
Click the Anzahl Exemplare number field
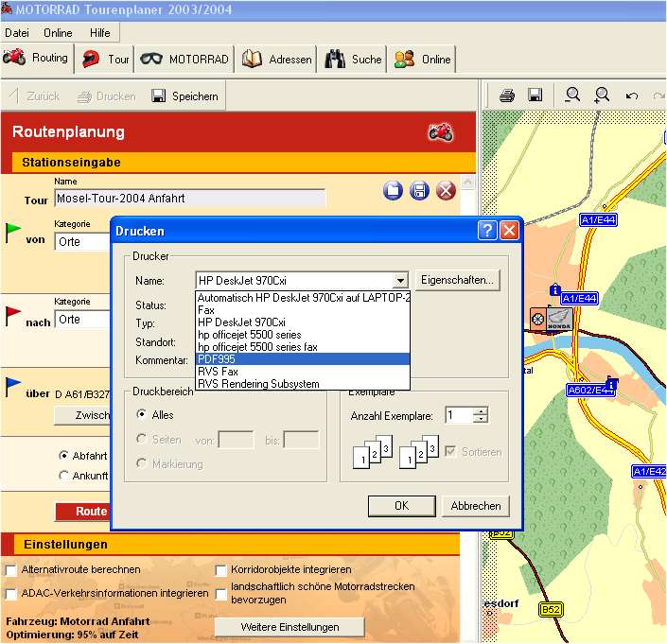click(460, 415)
